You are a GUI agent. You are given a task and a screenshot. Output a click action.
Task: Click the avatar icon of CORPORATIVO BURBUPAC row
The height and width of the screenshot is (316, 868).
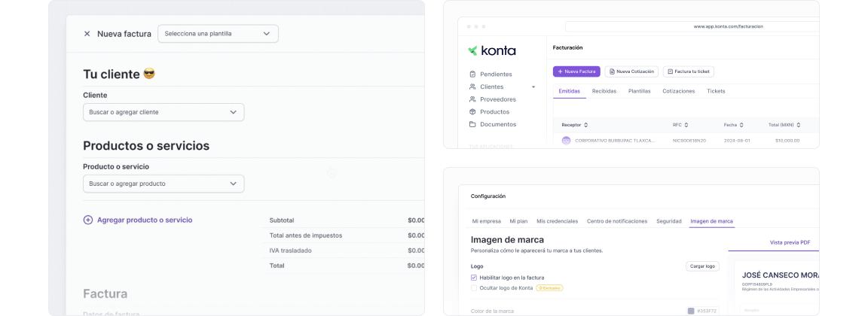point(566,141)
